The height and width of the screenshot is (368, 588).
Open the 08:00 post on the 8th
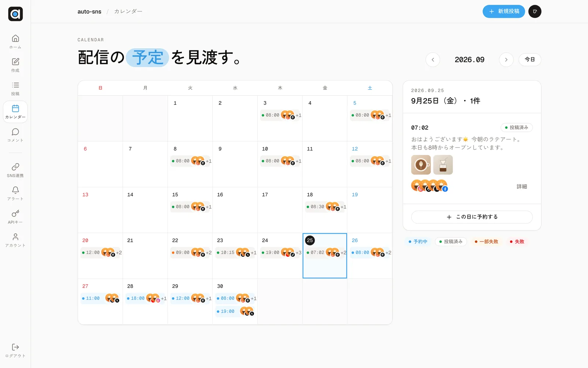click(x=190, y=161)
